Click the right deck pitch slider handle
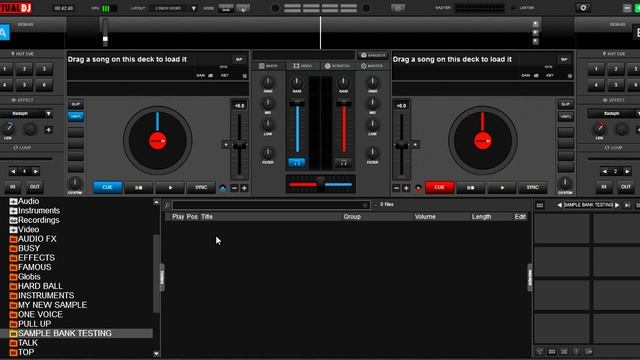Viewport: 640px width, 360px height. click(x=402, y=144)
